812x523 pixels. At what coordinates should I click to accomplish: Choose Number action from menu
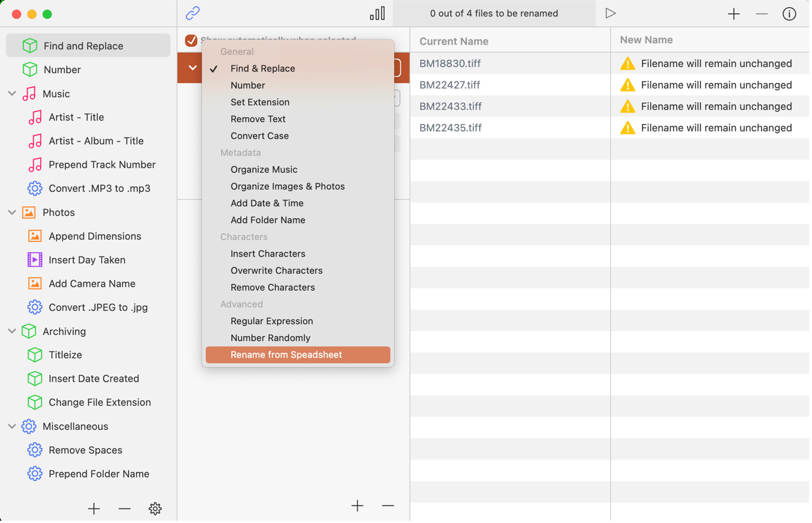[x=299, y=86]
